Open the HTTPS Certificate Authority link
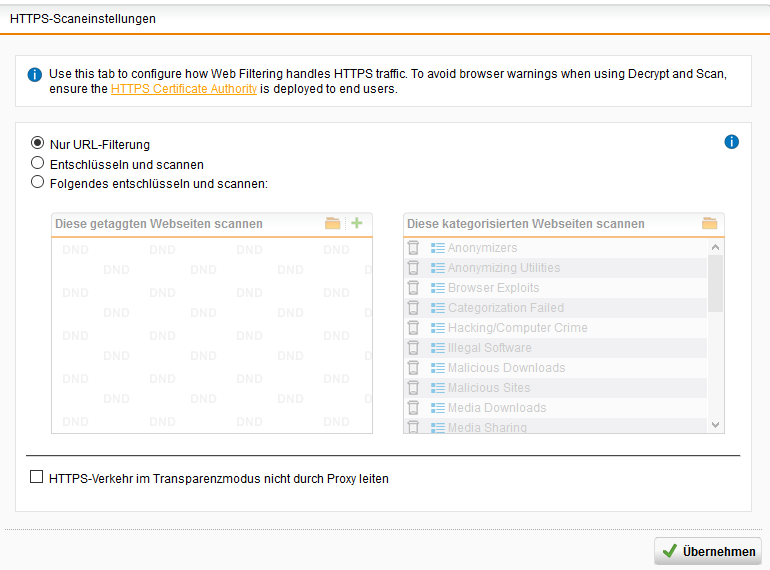The width and height of the screenshot is (770, 570). tap(184, 89)
